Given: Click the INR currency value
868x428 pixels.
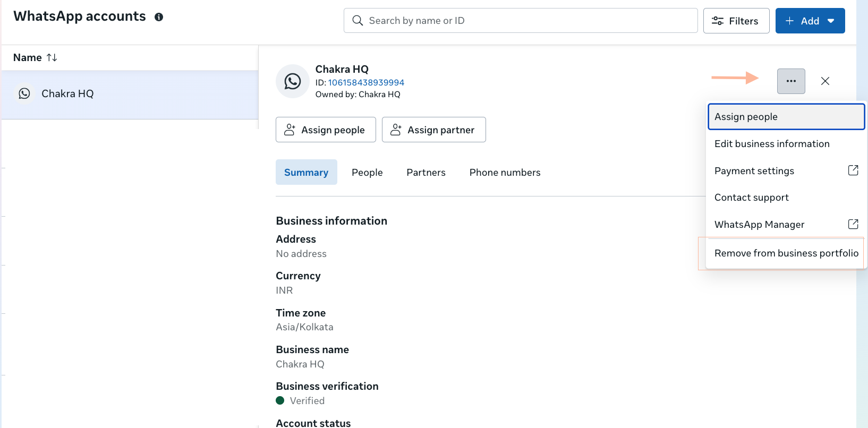Looking at the screenshot, I should click(284, 290).
